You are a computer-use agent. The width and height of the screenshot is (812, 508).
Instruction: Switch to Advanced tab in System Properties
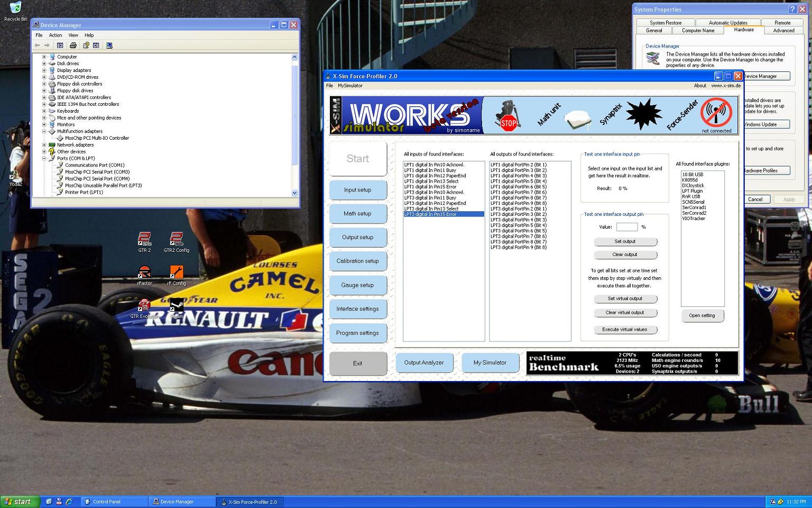[783, 31]
